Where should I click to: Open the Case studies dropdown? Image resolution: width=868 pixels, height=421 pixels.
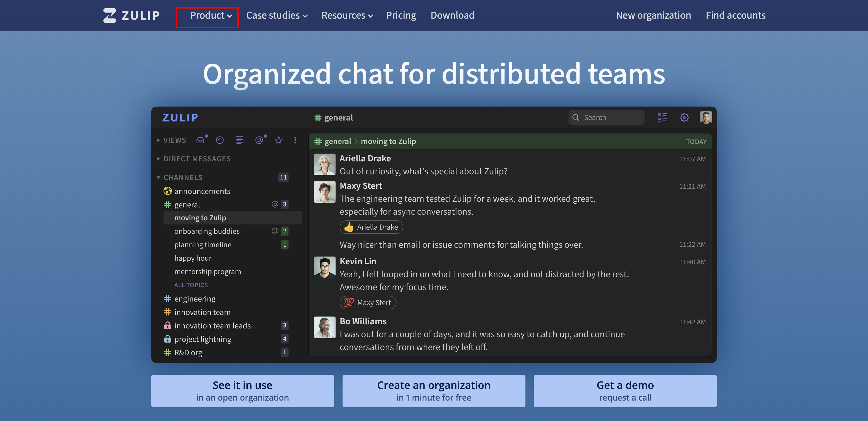(x=277, y=16)
